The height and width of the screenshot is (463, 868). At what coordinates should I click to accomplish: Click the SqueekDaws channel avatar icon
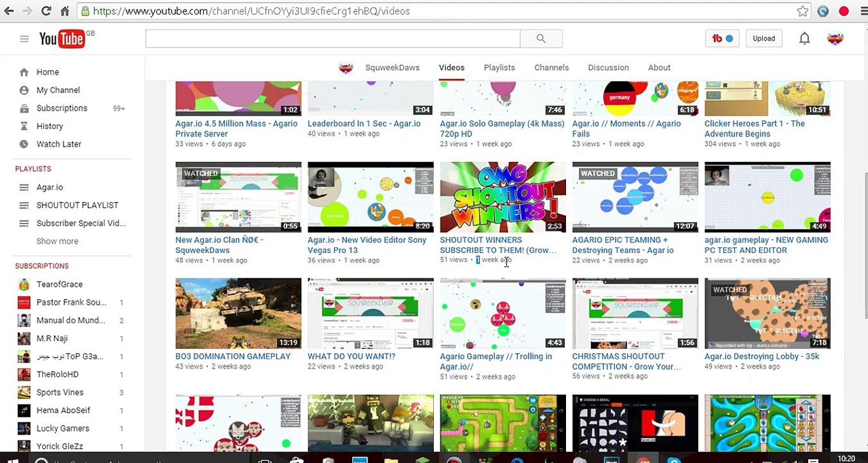346,68
